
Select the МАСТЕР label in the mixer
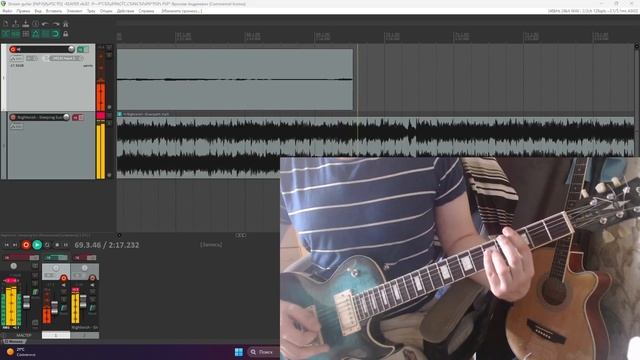[24, 336]
